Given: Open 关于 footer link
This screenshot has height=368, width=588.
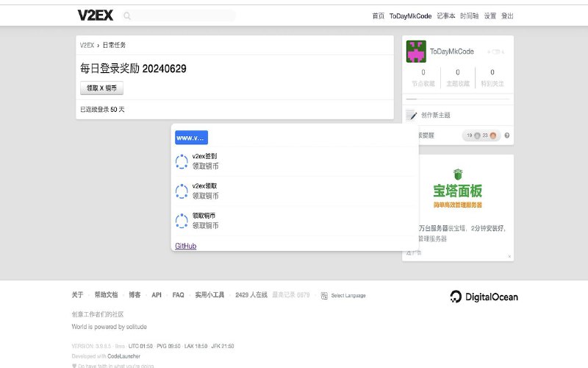Looking at the screenshot, I should (x=78, y=295).
